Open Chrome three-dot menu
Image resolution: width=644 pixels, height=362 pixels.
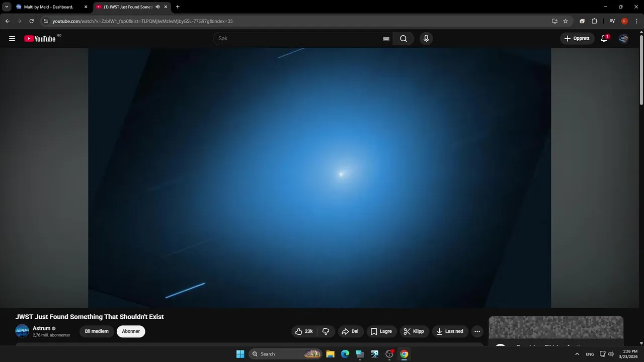[636, 21]
